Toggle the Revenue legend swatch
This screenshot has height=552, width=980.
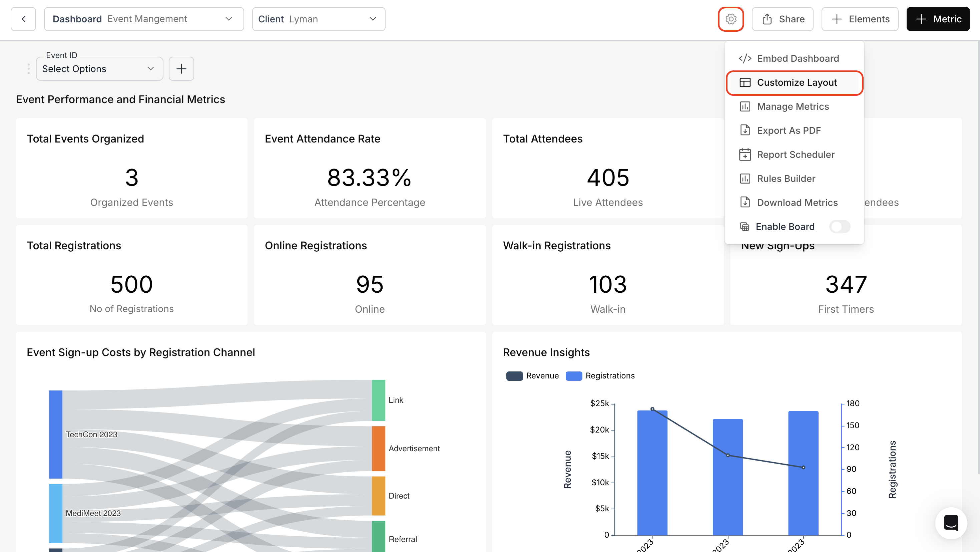514,376
